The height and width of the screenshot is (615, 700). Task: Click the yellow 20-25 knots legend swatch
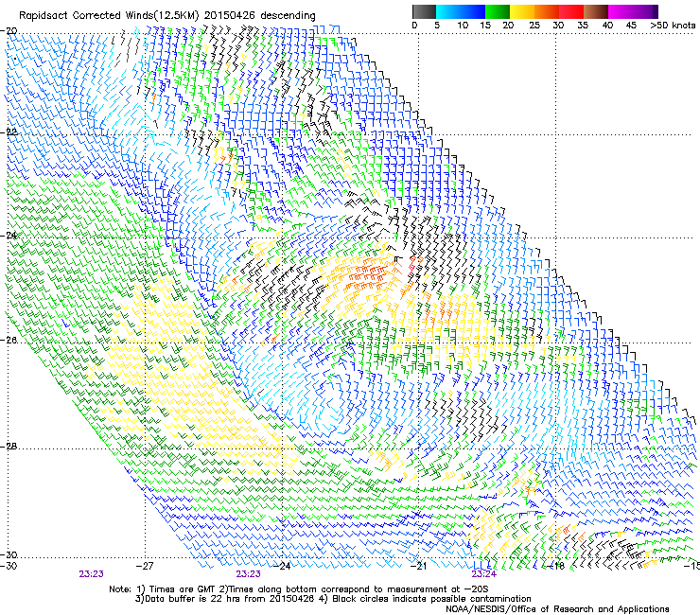[522, 11]
